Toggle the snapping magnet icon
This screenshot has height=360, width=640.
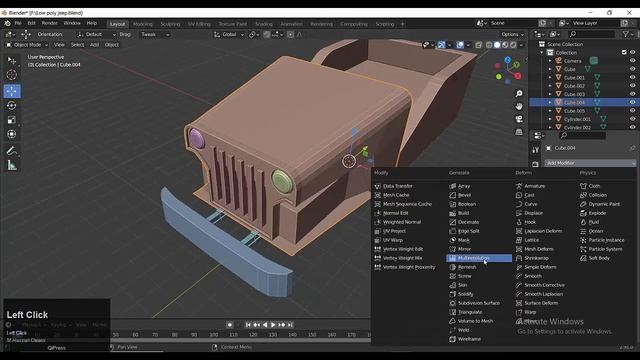pos(267,35)
